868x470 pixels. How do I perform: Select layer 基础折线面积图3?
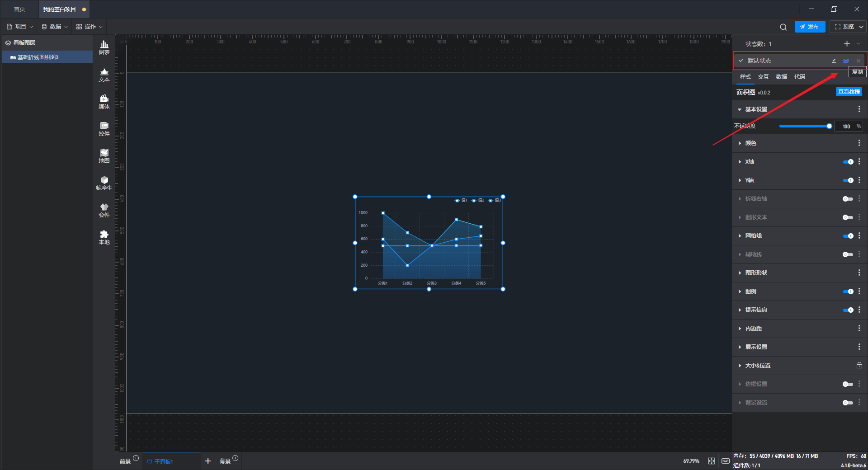click(47, 57)
